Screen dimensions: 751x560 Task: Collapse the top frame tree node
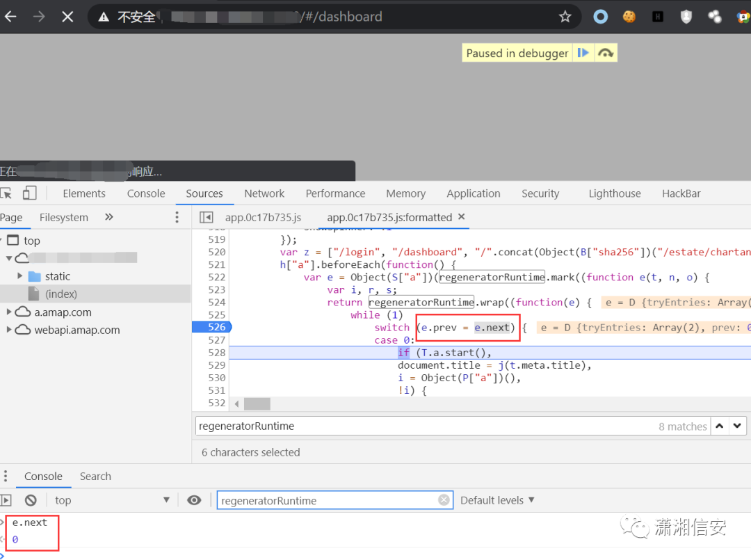click(1, 240)
